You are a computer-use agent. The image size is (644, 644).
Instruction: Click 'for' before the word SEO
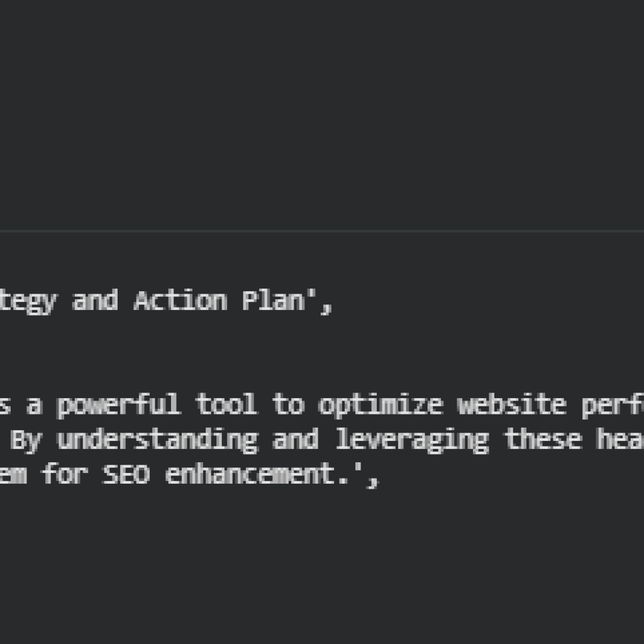64,475
